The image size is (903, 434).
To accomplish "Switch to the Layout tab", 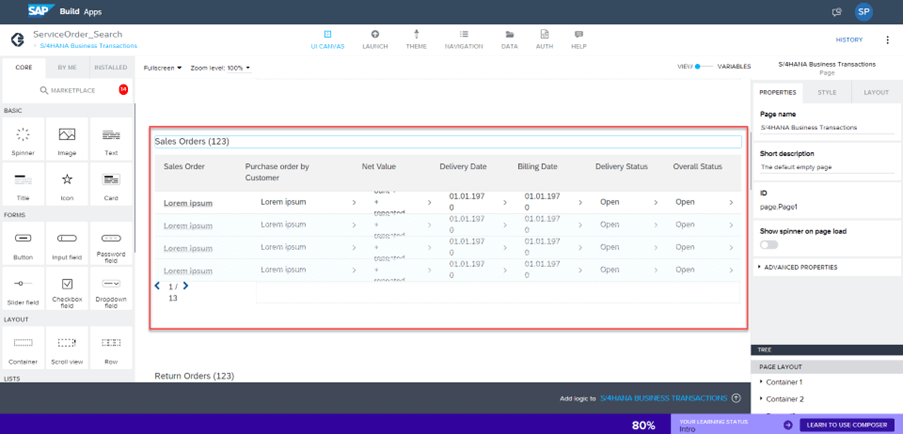I will click(877, 92).
